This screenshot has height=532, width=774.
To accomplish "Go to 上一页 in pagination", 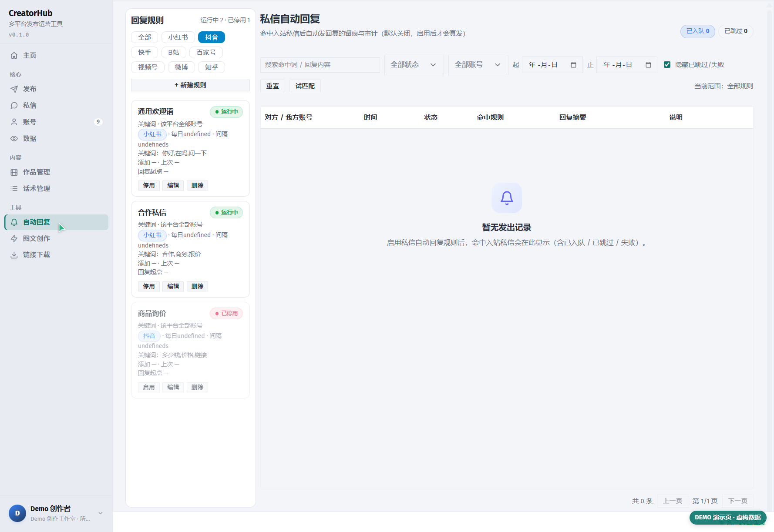I will click(673, 501).
